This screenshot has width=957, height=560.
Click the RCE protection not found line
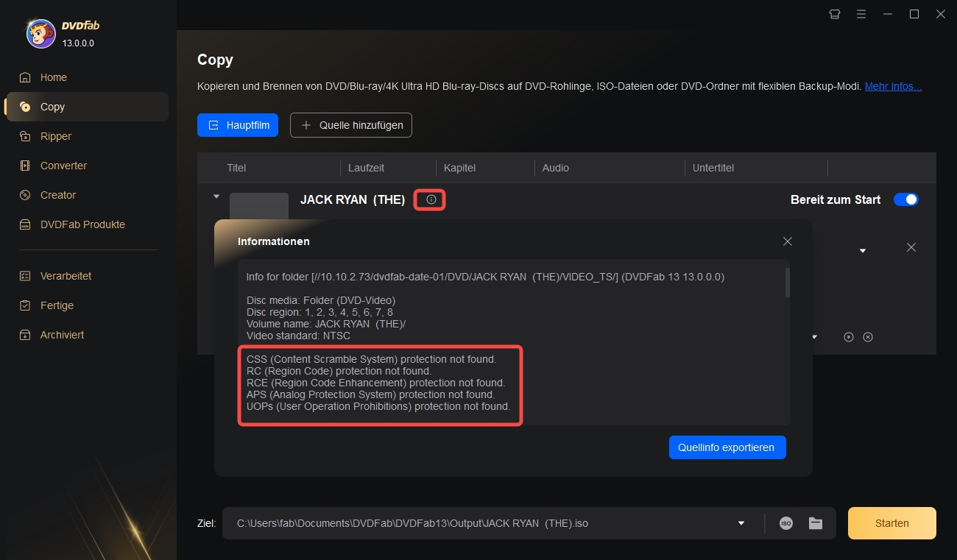(376, 383)
